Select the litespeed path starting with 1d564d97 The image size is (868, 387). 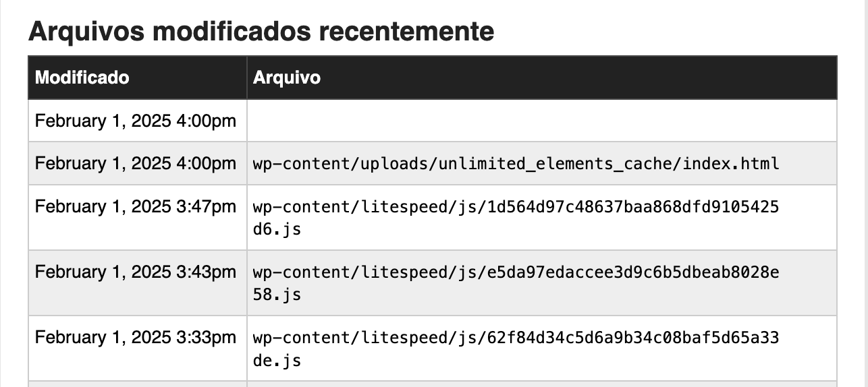(x=516, y=218)
